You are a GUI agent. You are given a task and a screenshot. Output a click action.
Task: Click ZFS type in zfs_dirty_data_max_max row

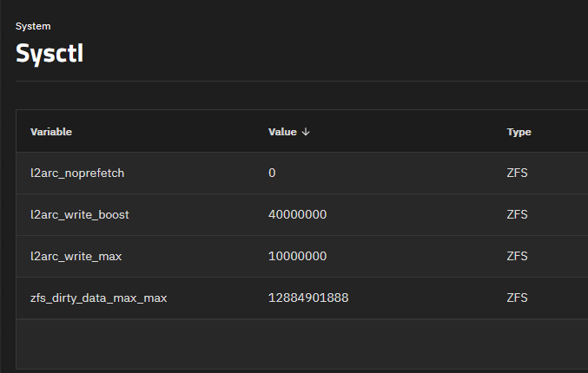[517, 298]
